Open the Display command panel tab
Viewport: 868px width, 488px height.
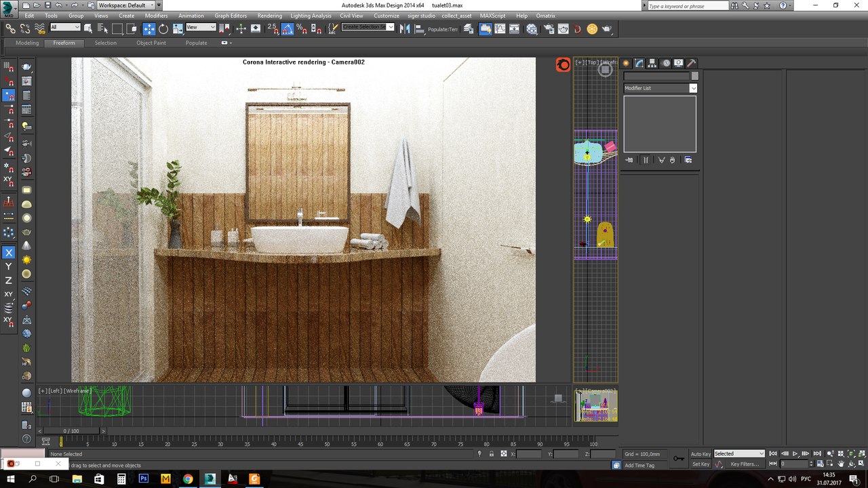(679, 63)
